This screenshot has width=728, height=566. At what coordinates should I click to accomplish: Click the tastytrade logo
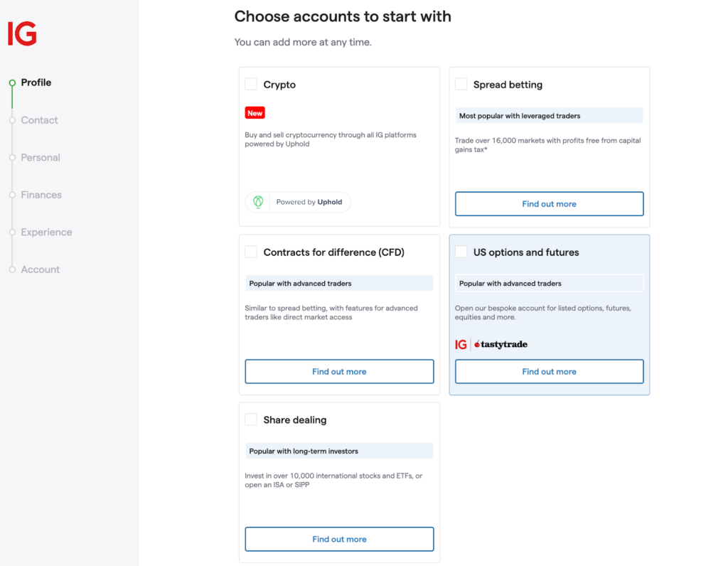500,345
